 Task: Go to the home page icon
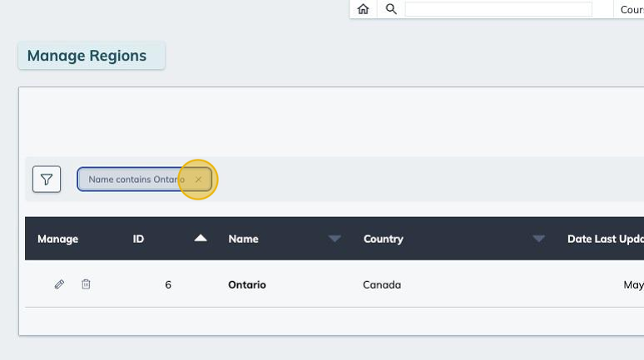(363, 8)
